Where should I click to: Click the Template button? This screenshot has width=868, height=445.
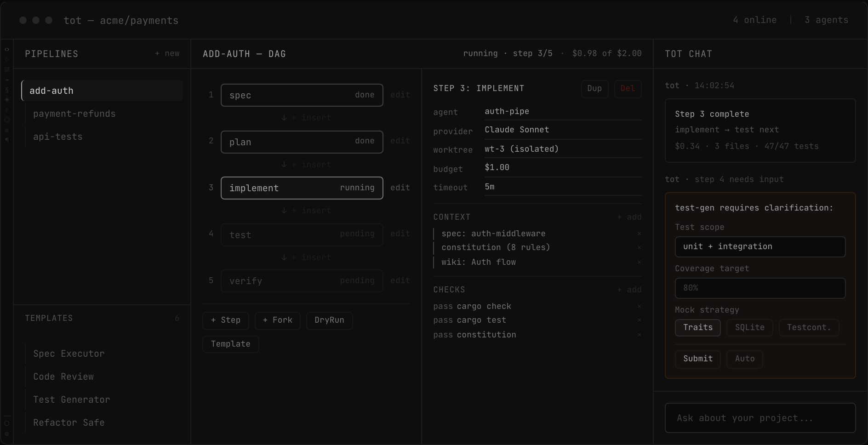[x=231, y=344]
